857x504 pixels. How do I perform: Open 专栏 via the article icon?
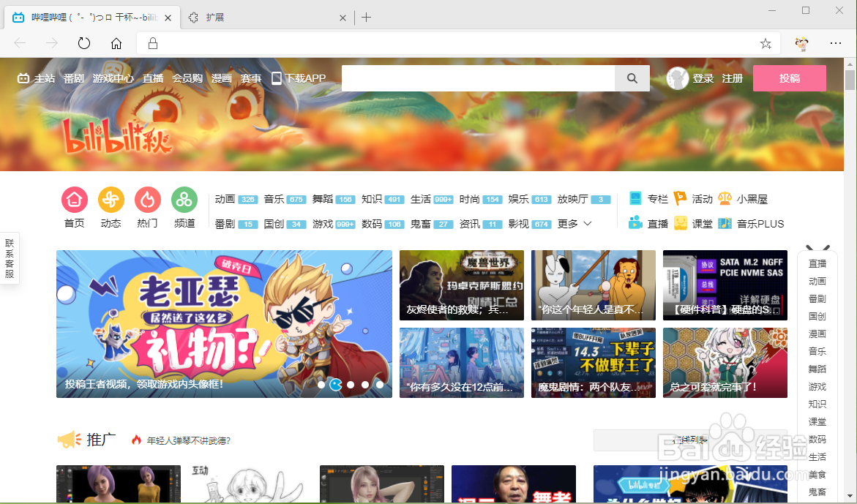635,198
